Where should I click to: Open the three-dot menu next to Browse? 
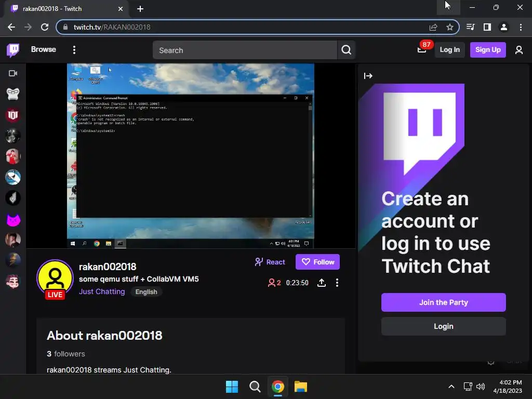click(74, 50)
